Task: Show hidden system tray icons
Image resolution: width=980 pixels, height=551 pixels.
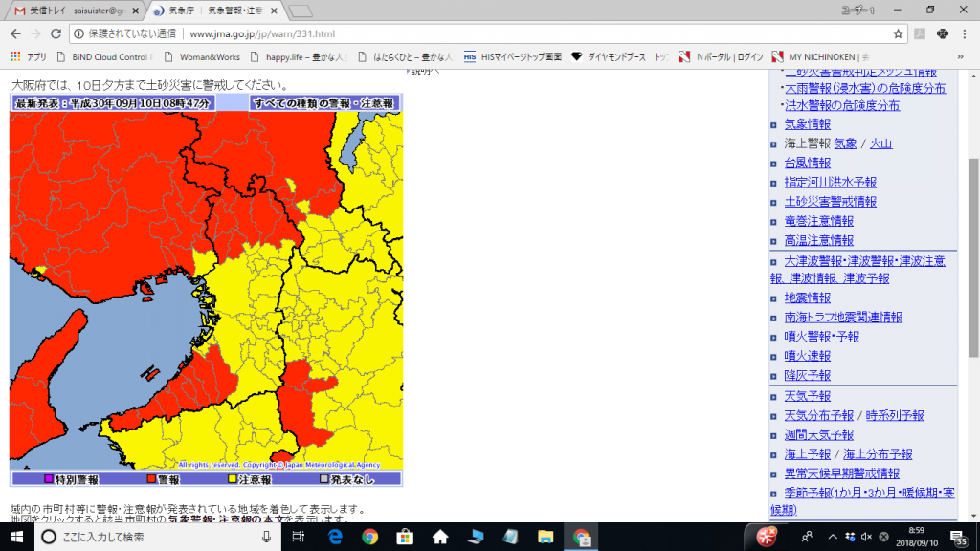Action: click(x=832, y=537)
